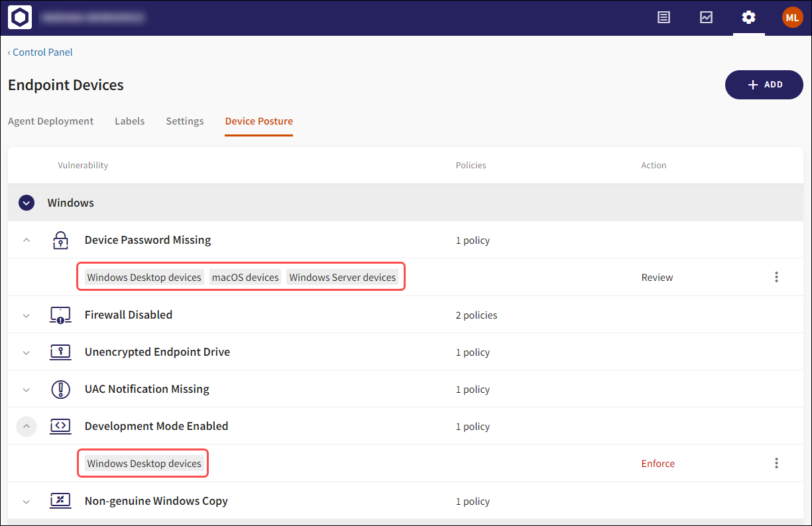The image size is (812, 526).
Task: Switch to the Labels tab
Action: pos(129,121)
